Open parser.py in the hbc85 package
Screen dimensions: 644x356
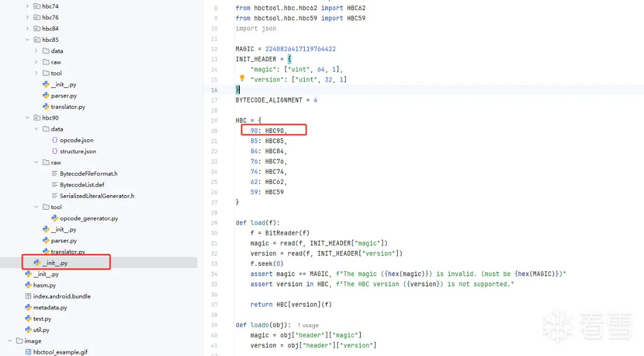point(64,95)
